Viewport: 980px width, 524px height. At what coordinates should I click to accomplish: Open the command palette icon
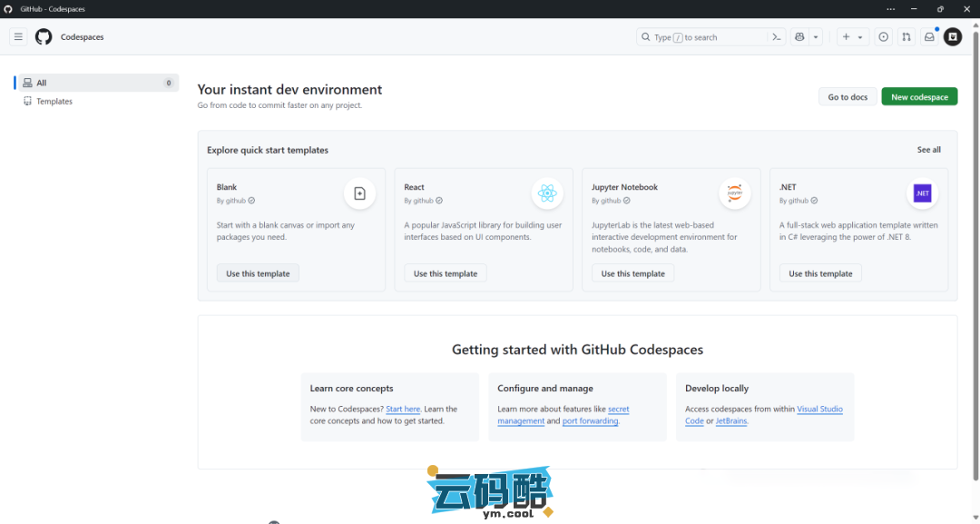777,37
